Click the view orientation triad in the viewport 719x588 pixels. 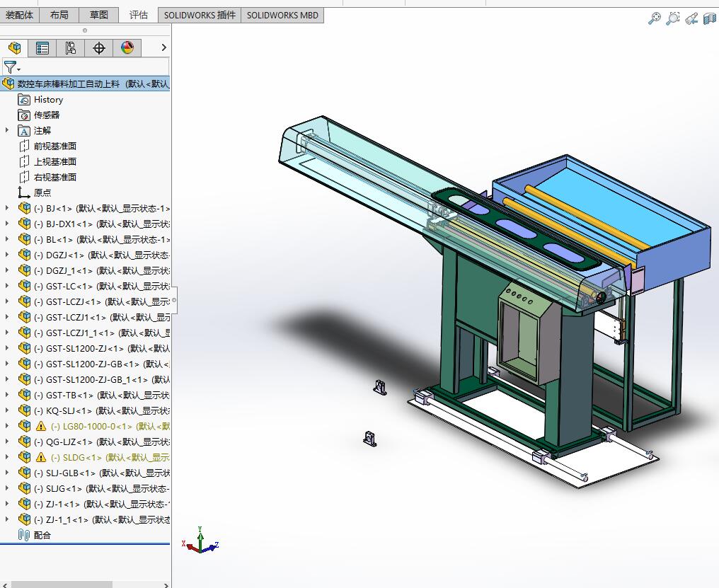[x=201, y=541]
